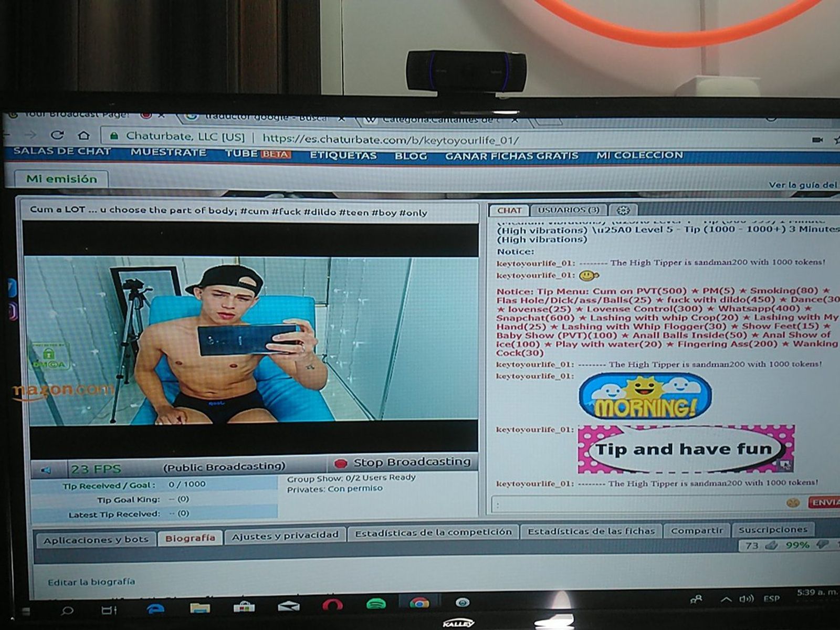Mute the broadcast speaker icon
This screenshot has height=630, width=840.
46,469
